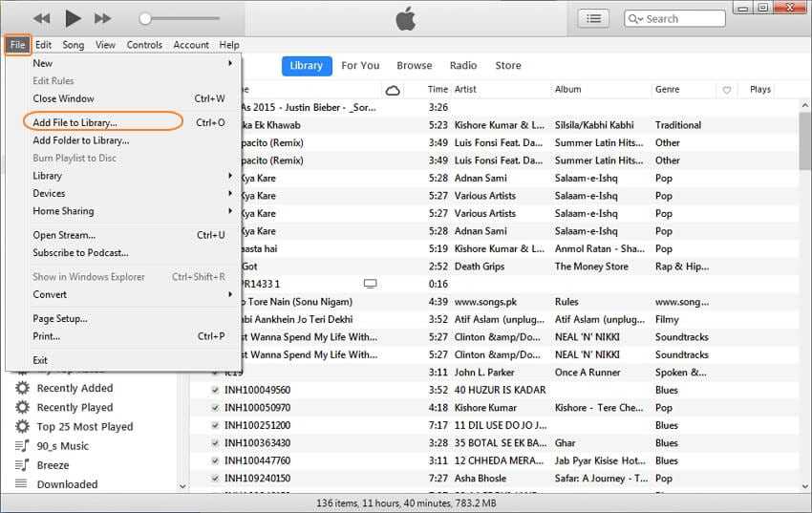This screenshot has width=812, height=513.
Task: Open the Controls menu
Action: [144, 45]
